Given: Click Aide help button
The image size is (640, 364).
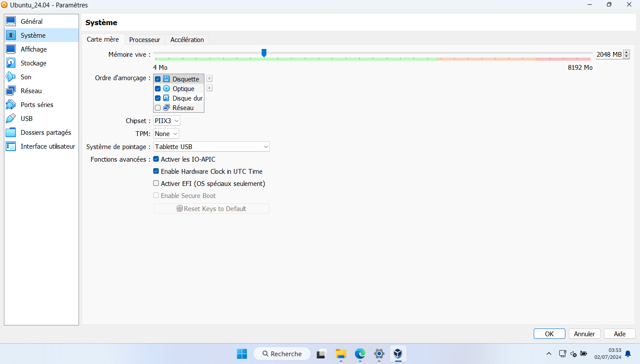Looking at the screenshot, I should click(x=620, y=334).
